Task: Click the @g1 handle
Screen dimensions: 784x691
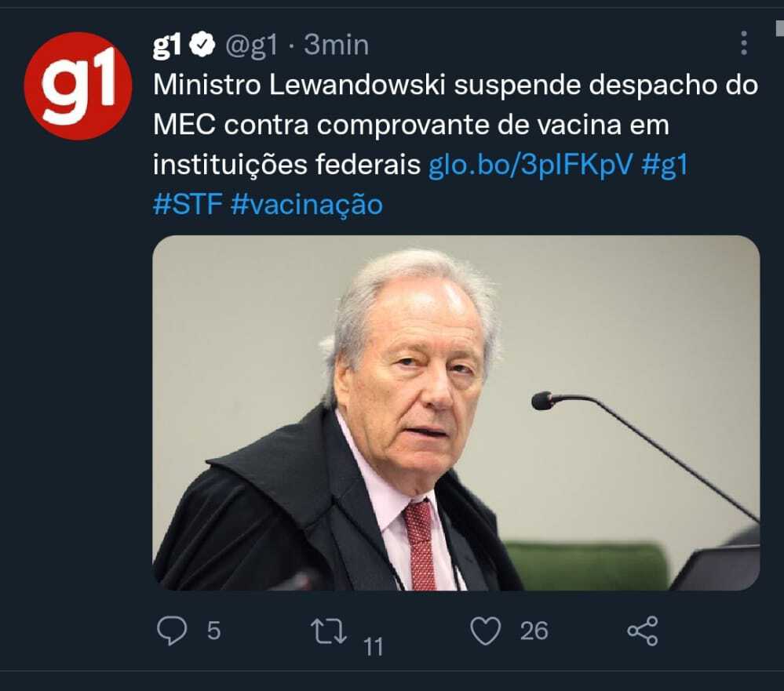Action: click(251, 45)
